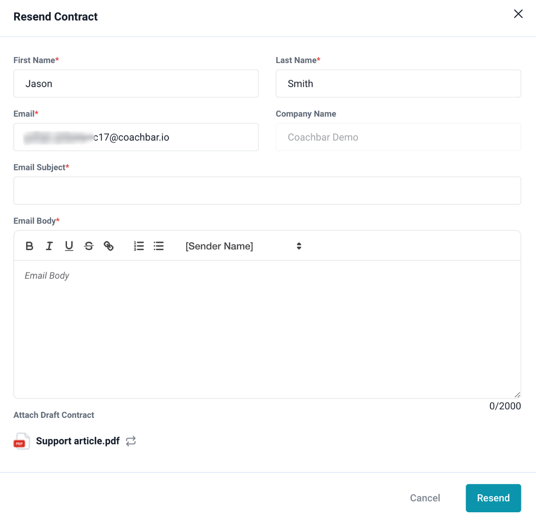Replace the attached Support article.pdf
536x520 pixels.
(x=131, y=441)
